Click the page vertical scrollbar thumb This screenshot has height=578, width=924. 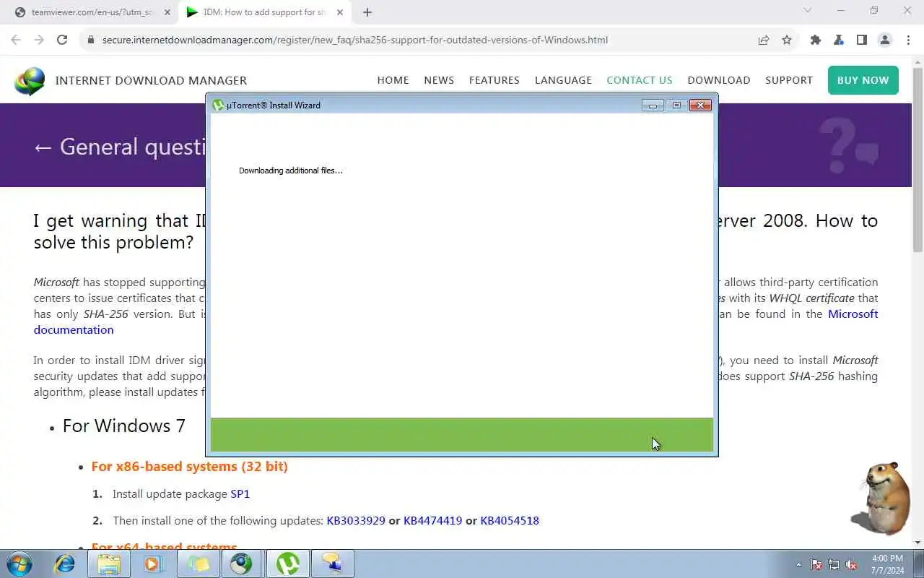[918, 160]
